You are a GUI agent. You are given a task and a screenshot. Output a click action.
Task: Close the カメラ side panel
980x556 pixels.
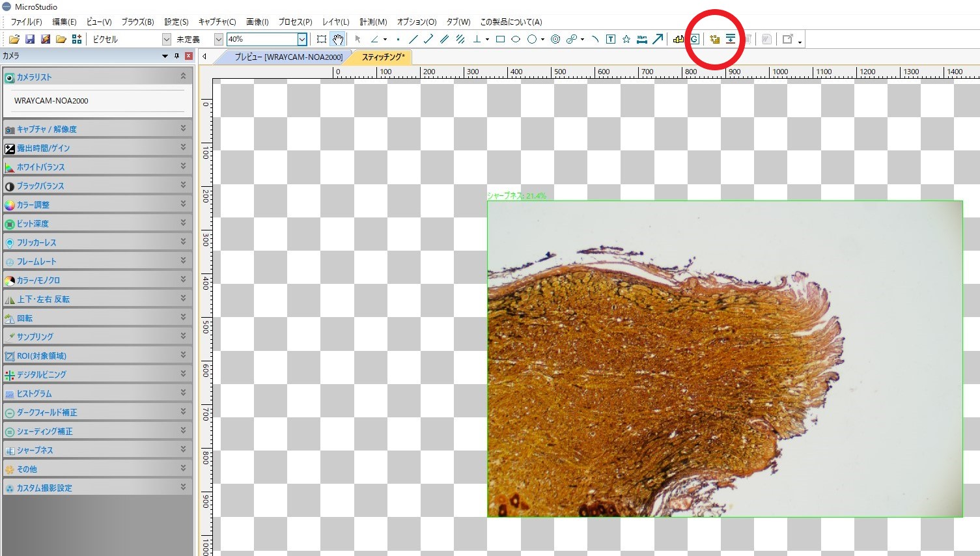(x=188, y=56)
